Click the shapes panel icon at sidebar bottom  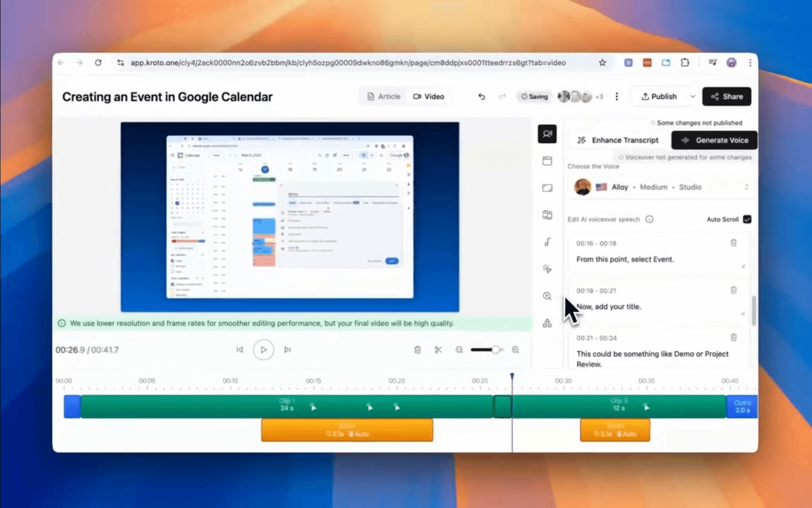click(547, 323)
